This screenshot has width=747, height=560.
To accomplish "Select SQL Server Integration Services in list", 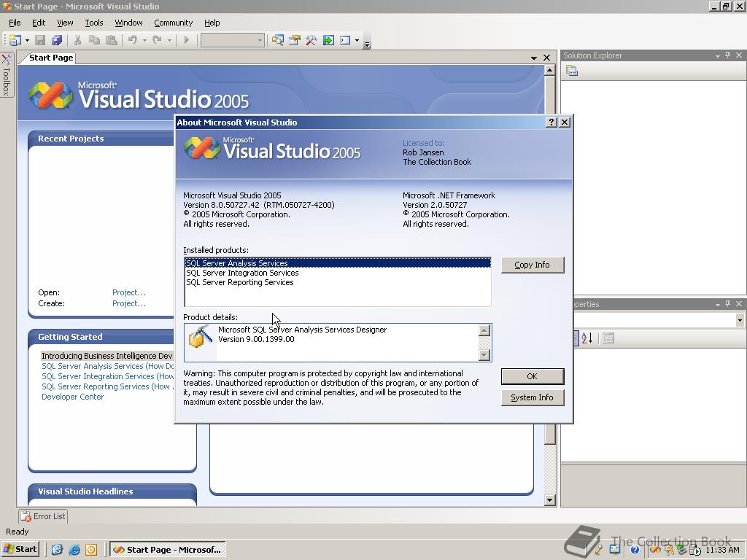I will click(338, 273).
